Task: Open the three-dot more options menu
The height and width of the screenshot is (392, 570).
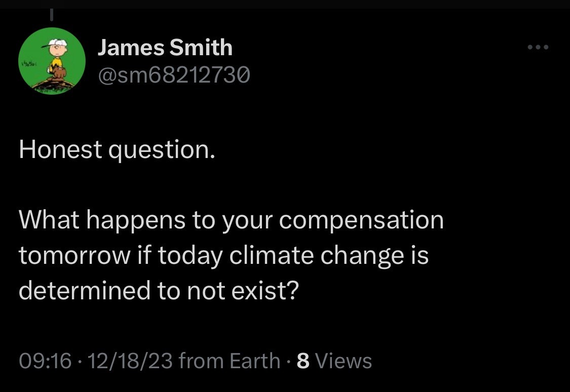Action: click(x=538, y=48)
